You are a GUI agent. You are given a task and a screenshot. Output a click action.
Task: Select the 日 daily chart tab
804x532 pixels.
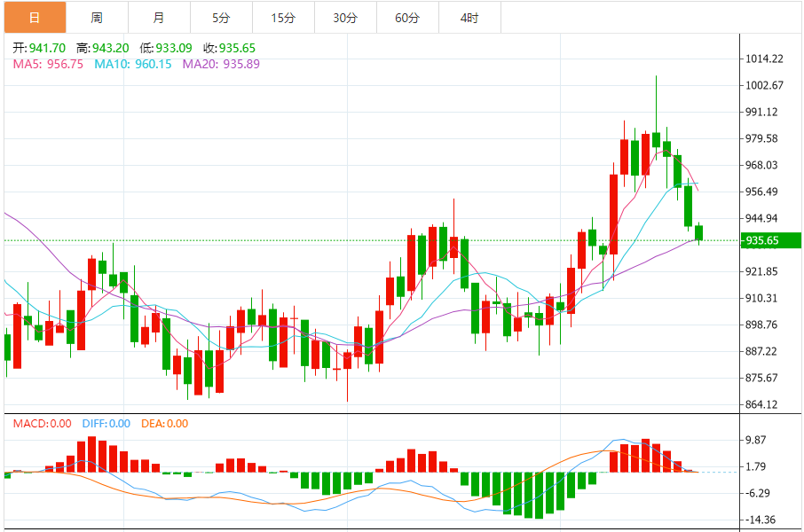pos(35,18)
